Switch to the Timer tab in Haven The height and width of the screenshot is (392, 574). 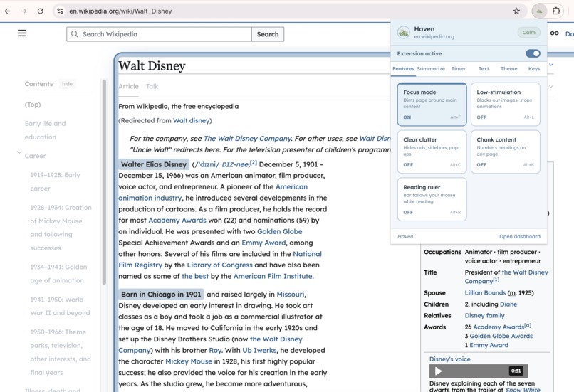459,69
